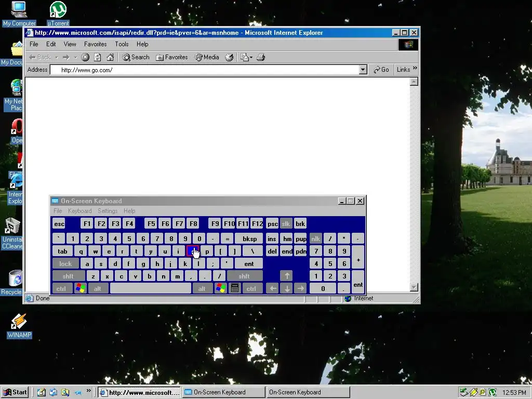The image size is (532, 399).
Task: Open the Media bar from the toolbar
Action: click(x=207, y=57)
